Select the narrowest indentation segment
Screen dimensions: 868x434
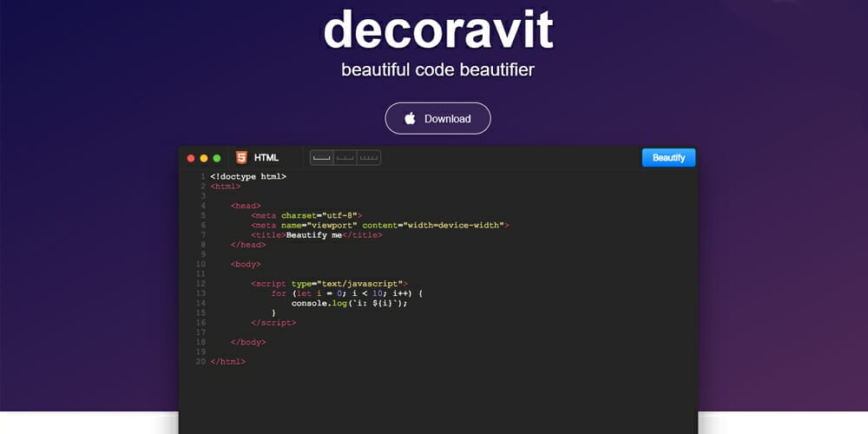[x=369, y=158]
